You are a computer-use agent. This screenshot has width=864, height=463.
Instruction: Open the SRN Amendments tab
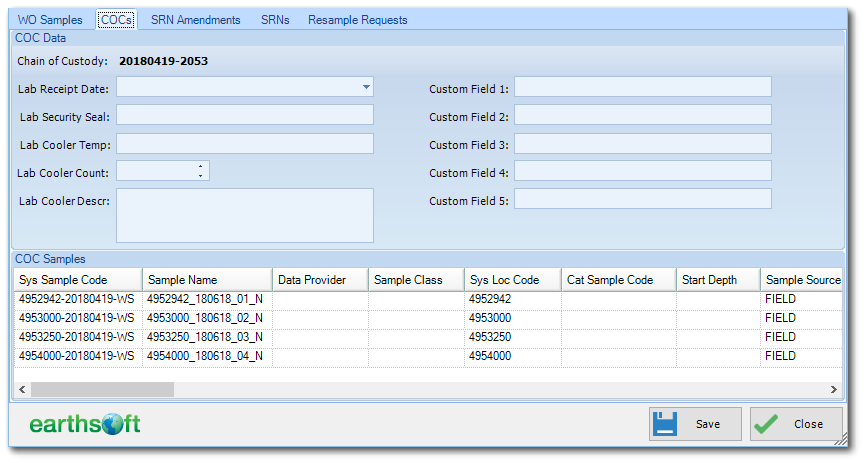pyautogui.click(x=195, y=20)
